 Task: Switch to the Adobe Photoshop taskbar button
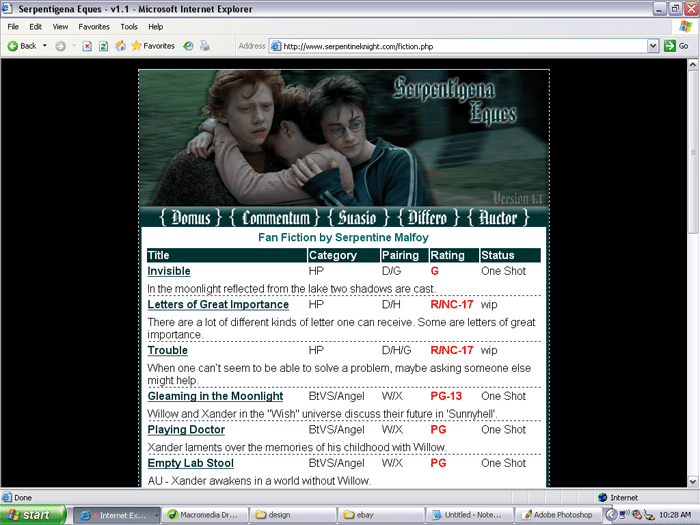pyautogui.click(x=557, y=515)
